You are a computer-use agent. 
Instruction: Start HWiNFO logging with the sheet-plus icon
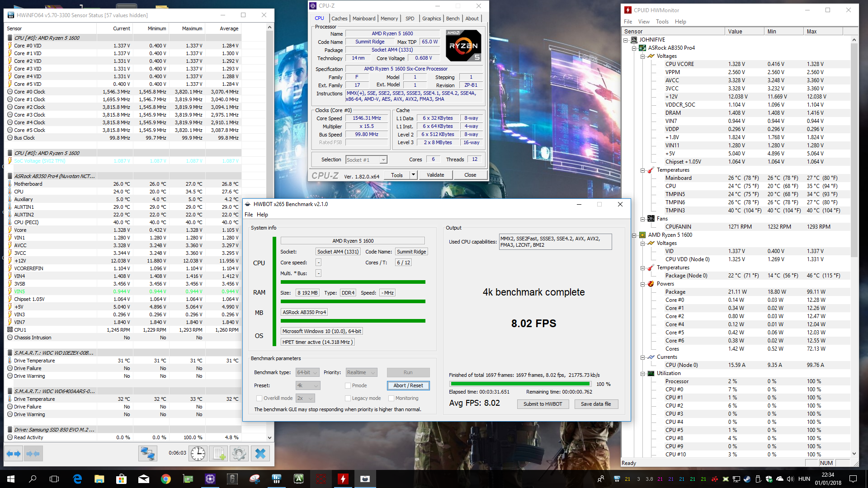[219, 454]
